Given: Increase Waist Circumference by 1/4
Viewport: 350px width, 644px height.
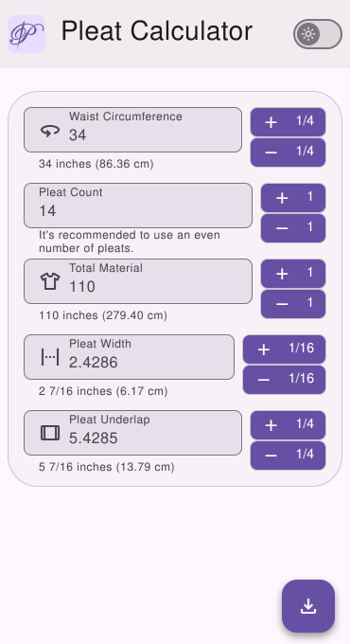Looking at the screenshot, I should 289,122.
